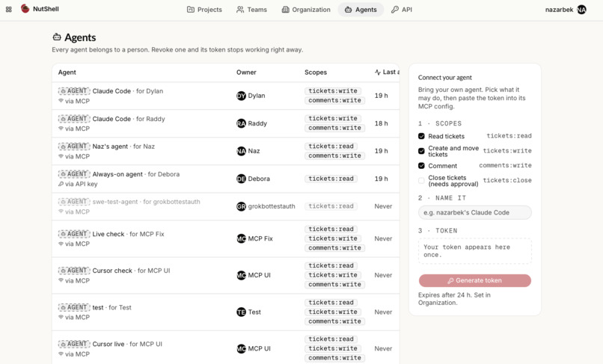Click the AGENT badge for Live check

point(74,234)
